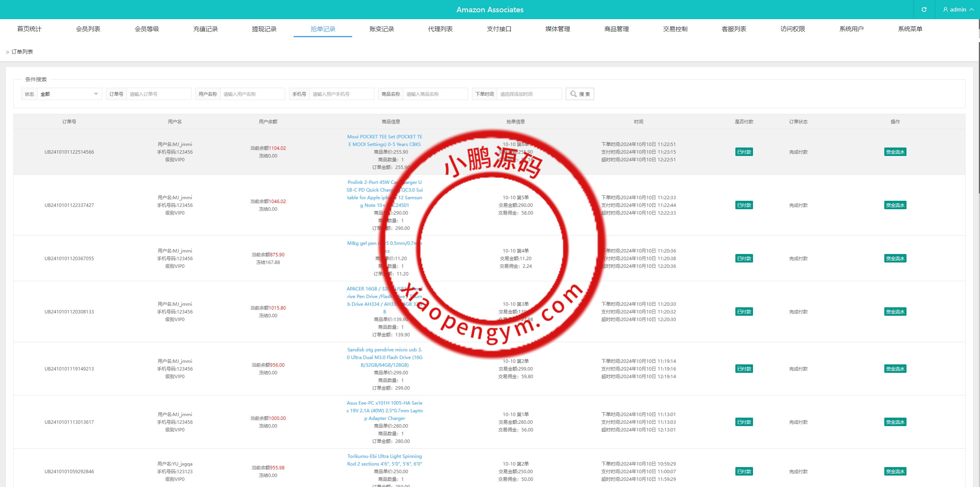Go to the 商品管理 tab
The height and width of the screenshot is (487, 980).
pos(616,29)
